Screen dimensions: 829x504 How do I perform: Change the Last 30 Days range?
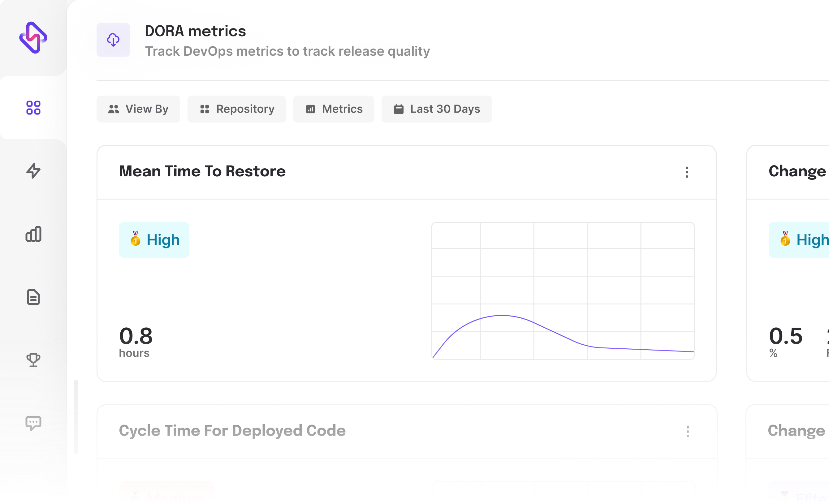click(436, 109)
